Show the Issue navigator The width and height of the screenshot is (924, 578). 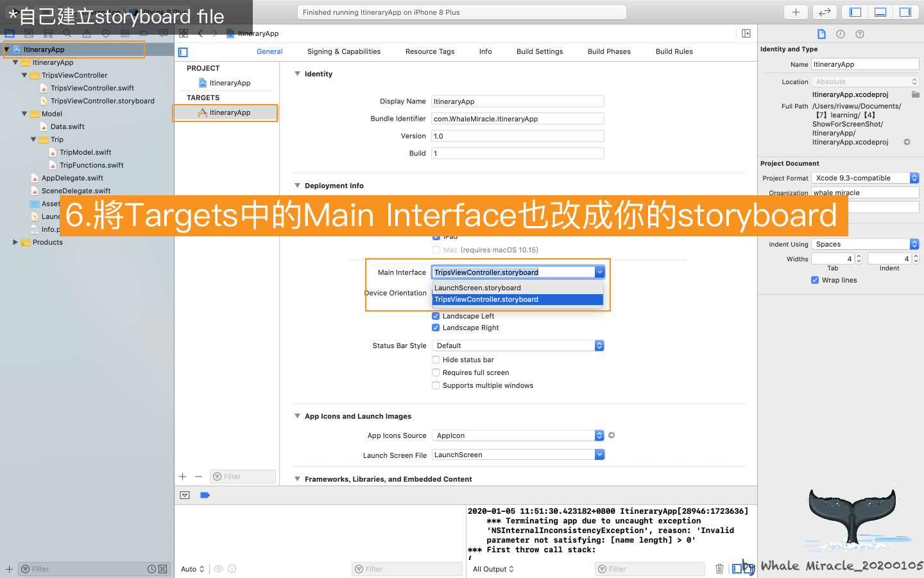click(87, 33)
